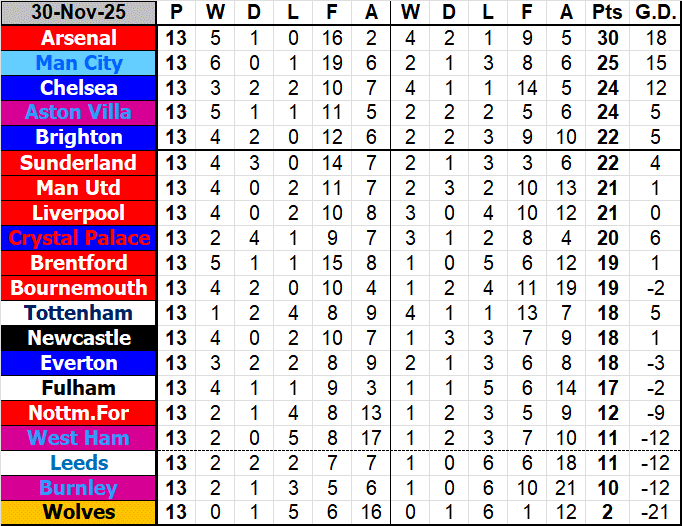Click the Burnley team name cell
682x526 pixels.
79,488
